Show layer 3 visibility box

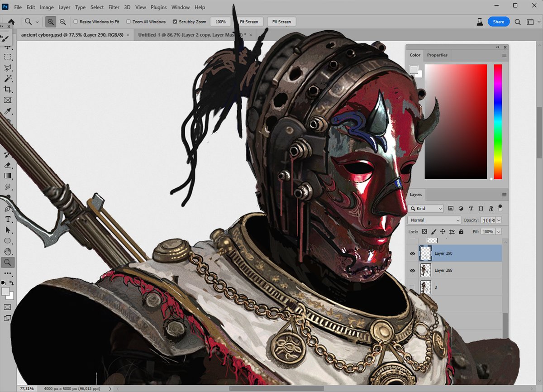pos(412,287)
